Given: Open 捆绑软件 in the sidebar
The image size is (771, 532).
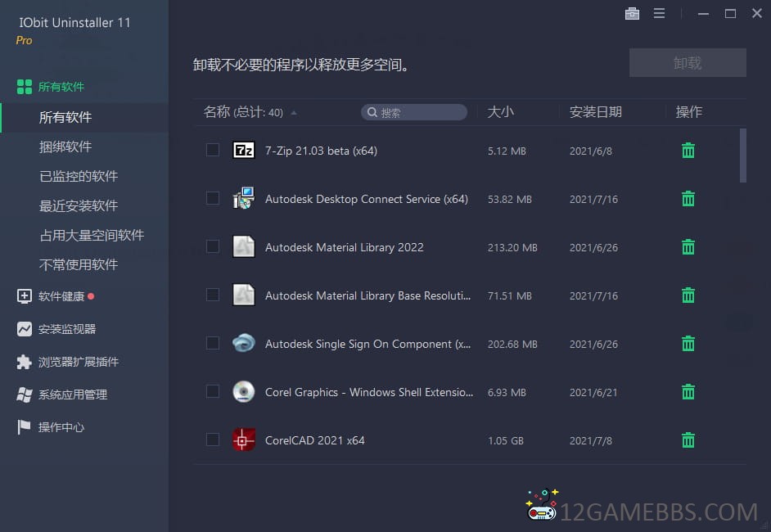Looking at the screenshot, I should click(x=65, y=147).
